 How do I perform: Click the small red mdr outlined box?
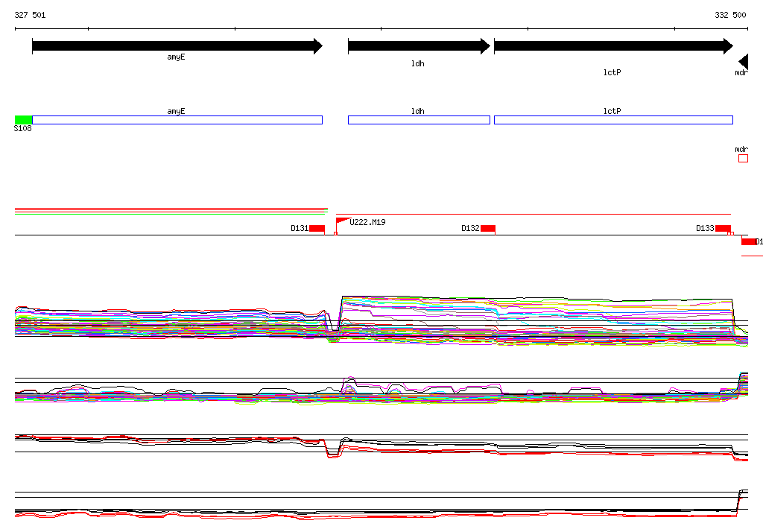[x=743, y=158]
